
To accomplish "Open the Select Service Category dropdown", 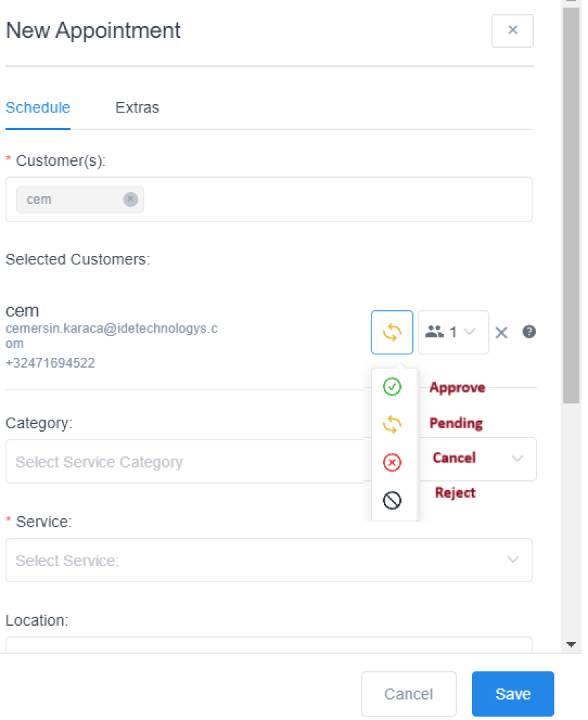I will point(183,462).
